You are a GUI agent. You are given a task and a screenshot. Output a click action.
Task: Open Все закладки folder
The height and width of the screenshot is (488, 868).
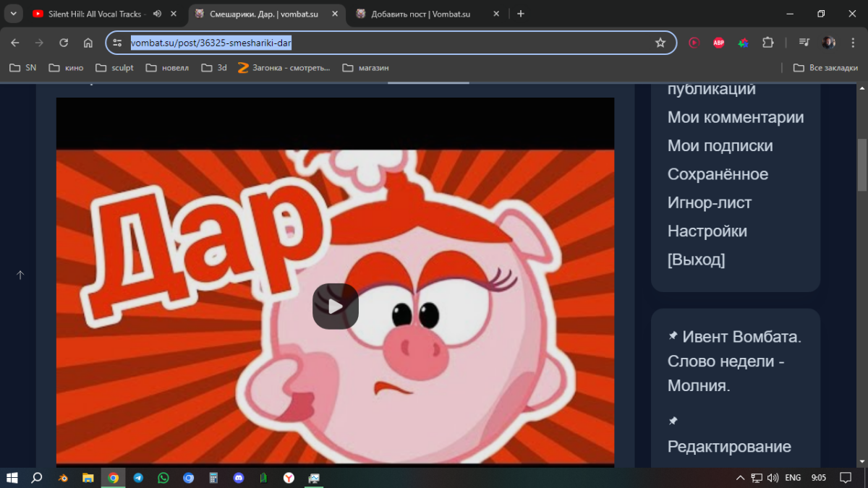coord(827,68)
